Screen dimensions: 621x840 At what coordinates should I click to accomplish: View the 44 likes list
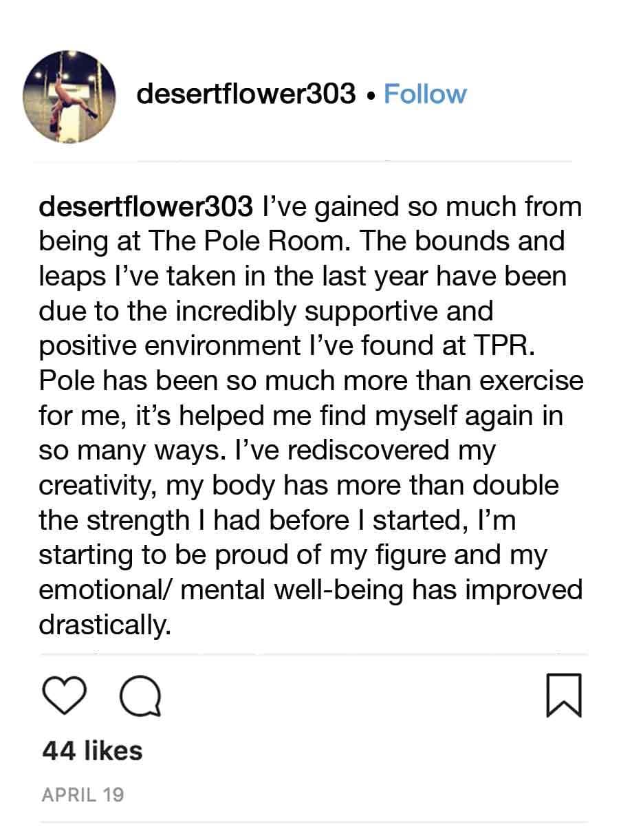[92, 751]
